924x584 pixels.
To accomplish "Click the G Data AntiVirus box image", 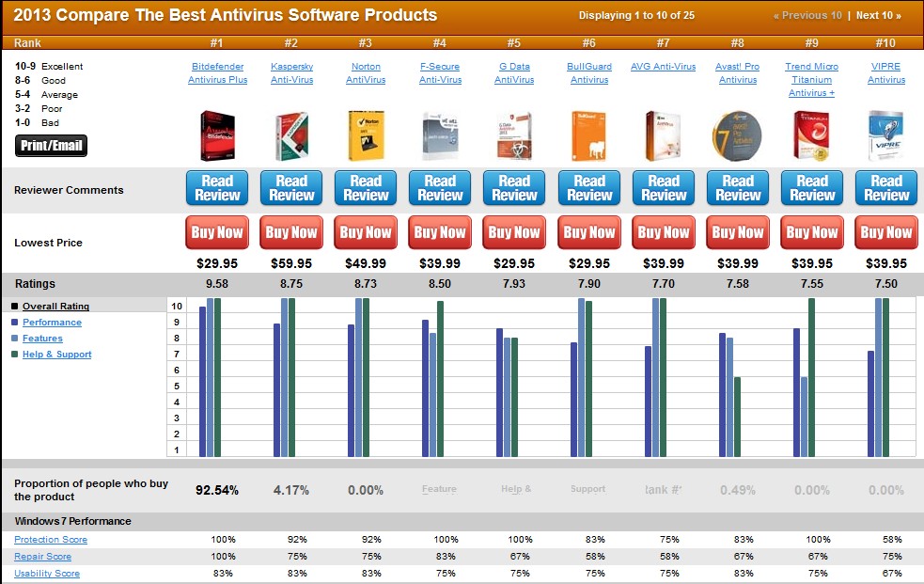I will click(x=514, y=135).
